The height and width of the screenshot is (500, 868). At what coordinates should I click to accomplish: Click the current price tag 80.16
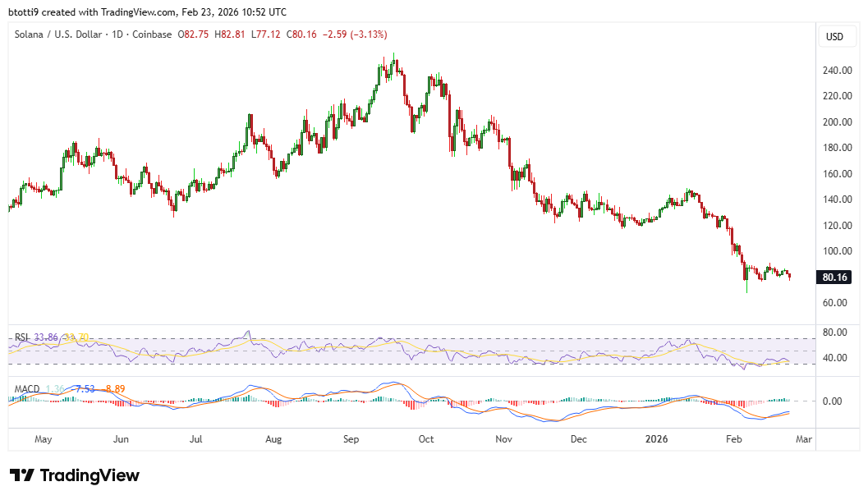(836, 278)
